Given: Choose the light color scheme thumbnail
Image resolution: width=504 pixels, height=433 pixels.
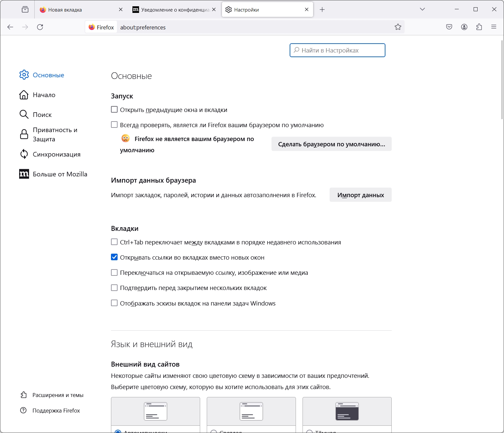Looking at the screenshot, I should click(251, 411).
